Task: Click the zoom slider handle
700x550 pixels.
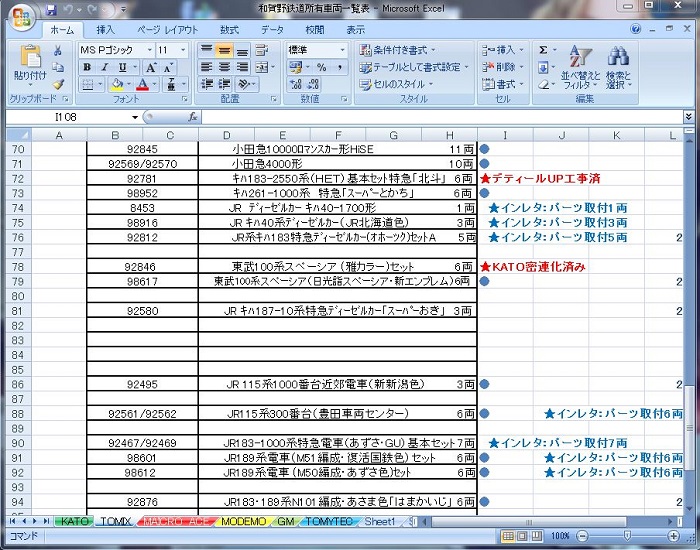Action: click(x=627, y=536)
